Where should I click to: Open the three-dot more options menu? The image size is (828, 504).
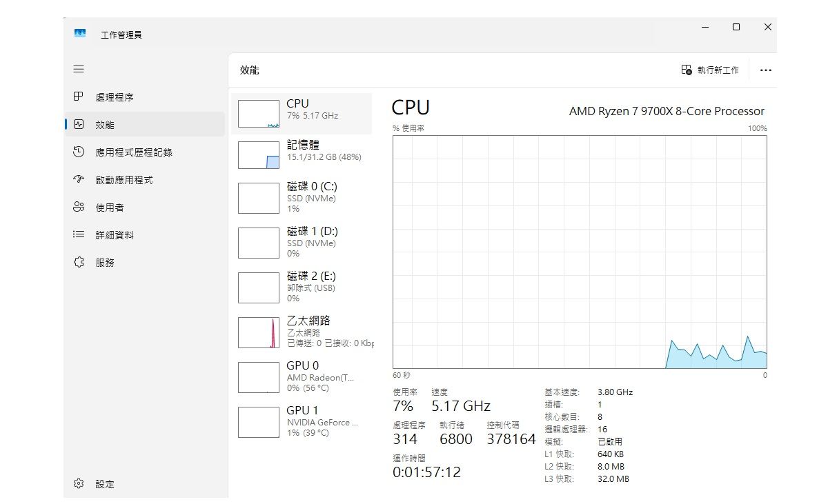click(x=765, y=70)
